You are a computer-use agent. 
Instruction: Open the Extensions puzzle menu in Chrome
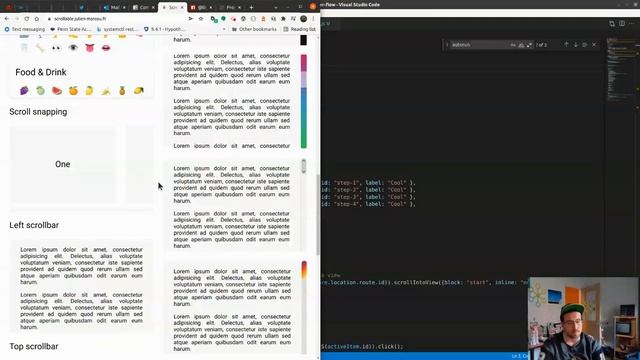pyautogui.click(x=283, y=19)
